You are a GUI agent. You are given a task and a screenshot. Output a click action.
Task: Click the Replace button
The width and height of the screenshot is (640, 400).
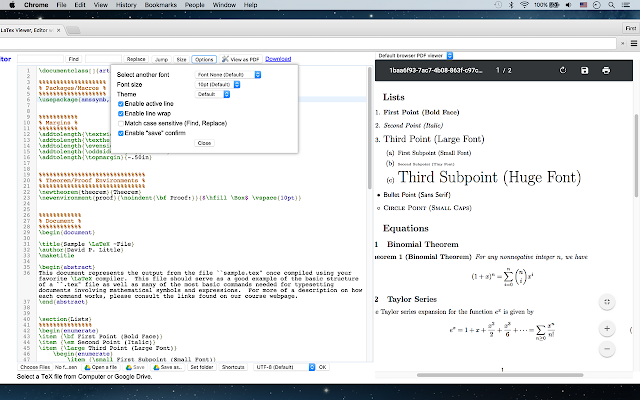[x=136, y=59]
